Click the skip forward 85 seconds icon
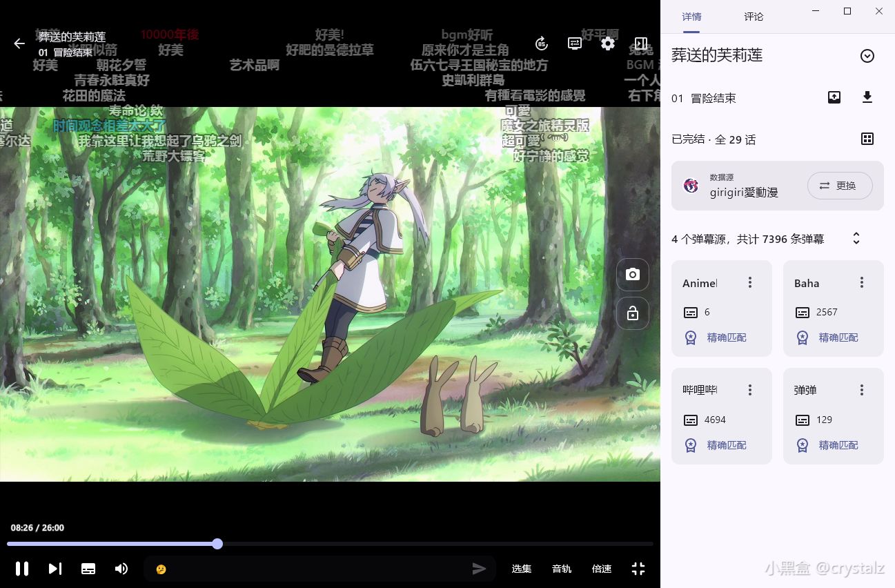 click(542, 43)
